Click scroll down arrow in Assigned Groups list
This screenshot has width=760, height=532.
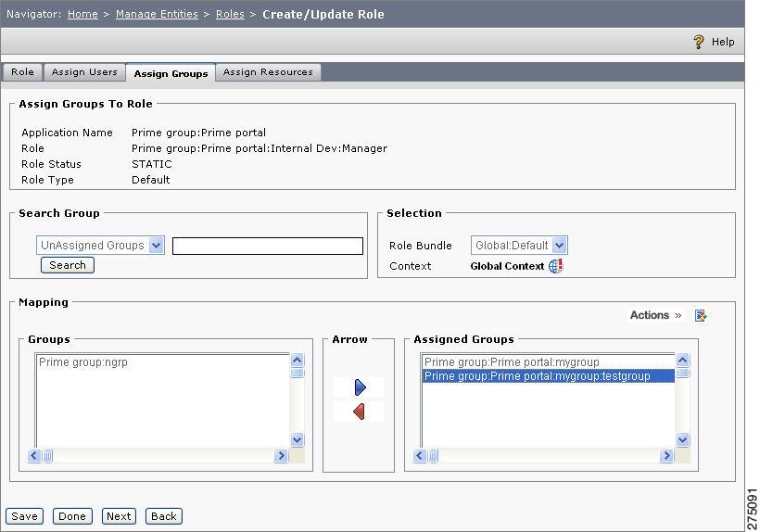click(682, 440)
